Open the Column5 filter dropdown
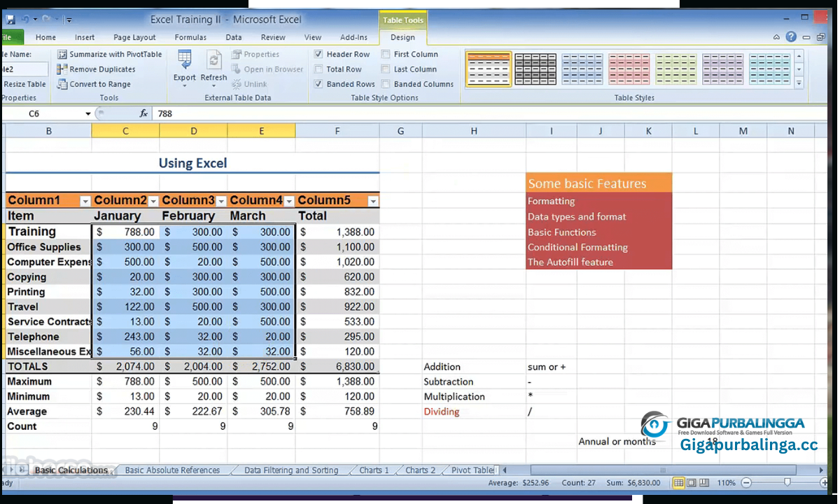Image resolution: width=840 pixels, height=504 pixels. (x=373, y=202)
